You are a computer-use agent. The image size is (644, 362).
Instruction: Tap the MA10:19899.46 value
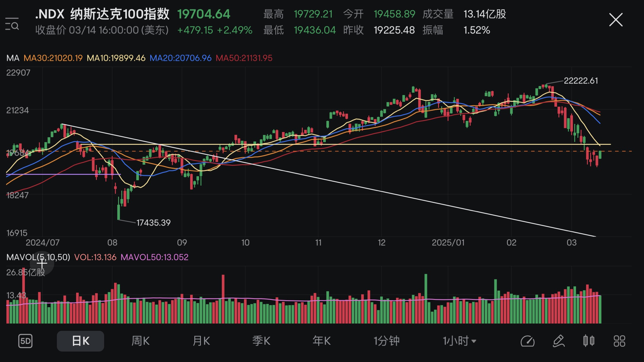coord(116,58)
